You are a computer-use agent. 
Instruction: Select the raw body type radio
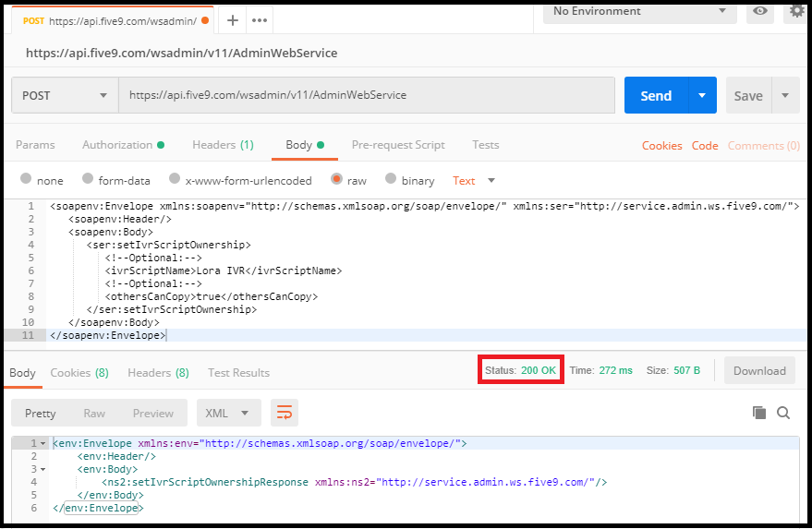pos(336,178)
